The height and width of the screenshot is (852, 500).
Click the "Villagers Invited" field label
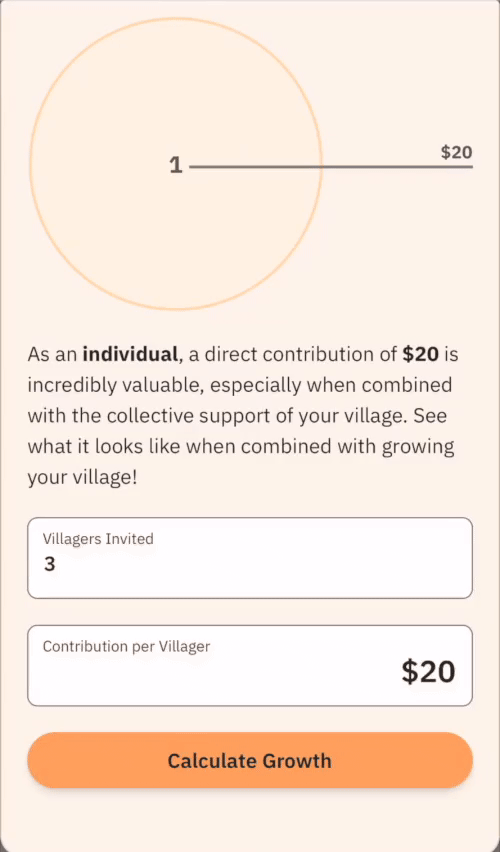pyautogui.click(x=98, y=538)
